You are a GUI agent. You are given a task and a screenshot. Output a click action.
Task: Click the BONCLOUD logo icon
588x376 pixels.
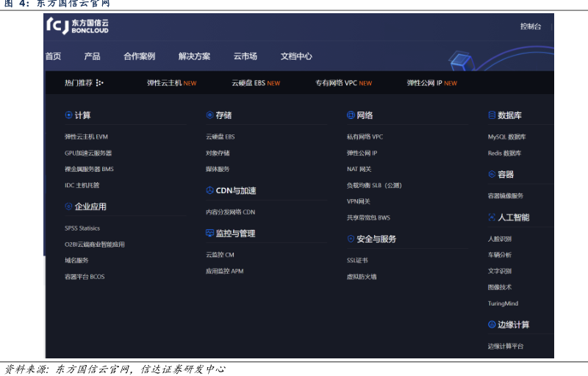click(x=57, y=26)
